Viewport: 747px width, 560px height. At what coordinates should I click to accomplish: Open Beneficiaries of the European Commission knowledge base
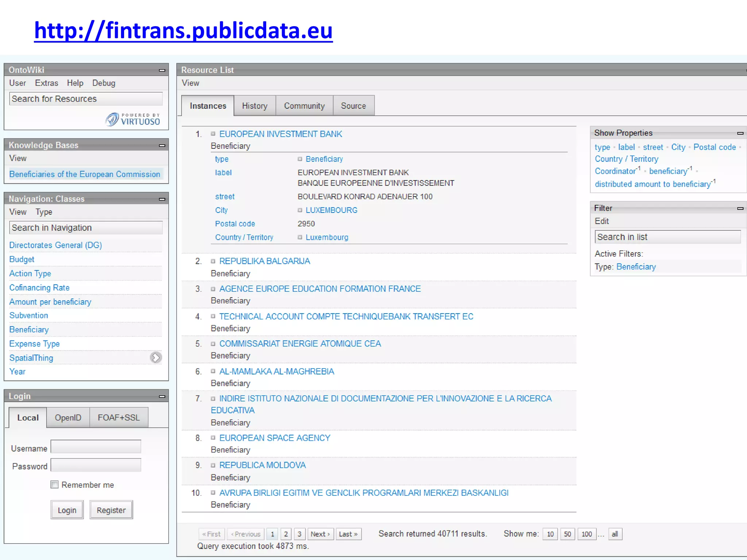(x=85, y=174)
